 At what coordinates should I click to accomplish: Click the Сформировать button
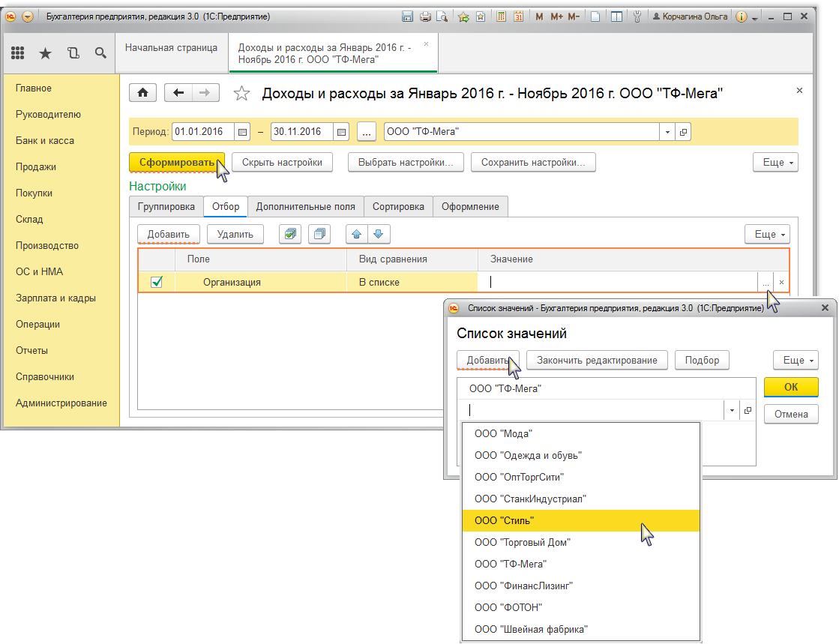[177, 162]
